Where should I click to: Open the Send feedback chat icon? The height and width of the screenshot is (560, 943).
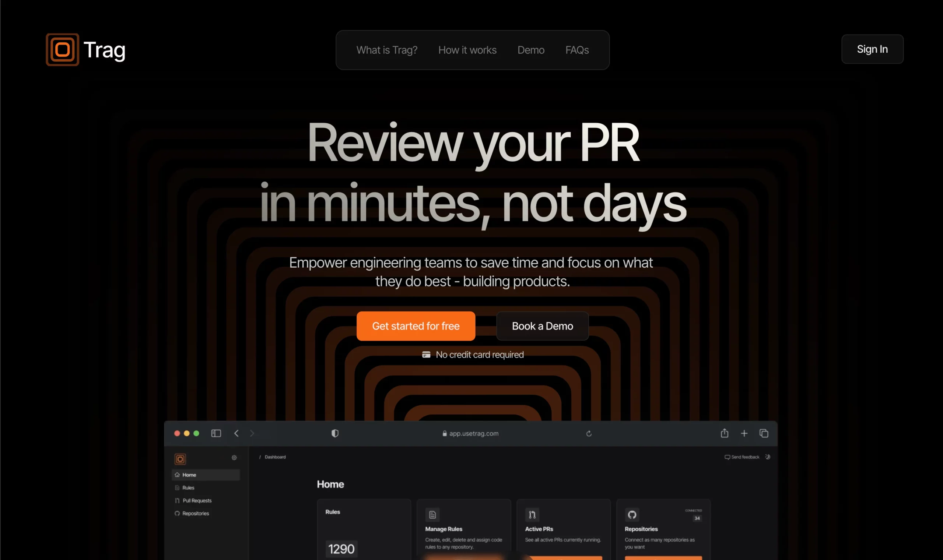pos(727,457)
